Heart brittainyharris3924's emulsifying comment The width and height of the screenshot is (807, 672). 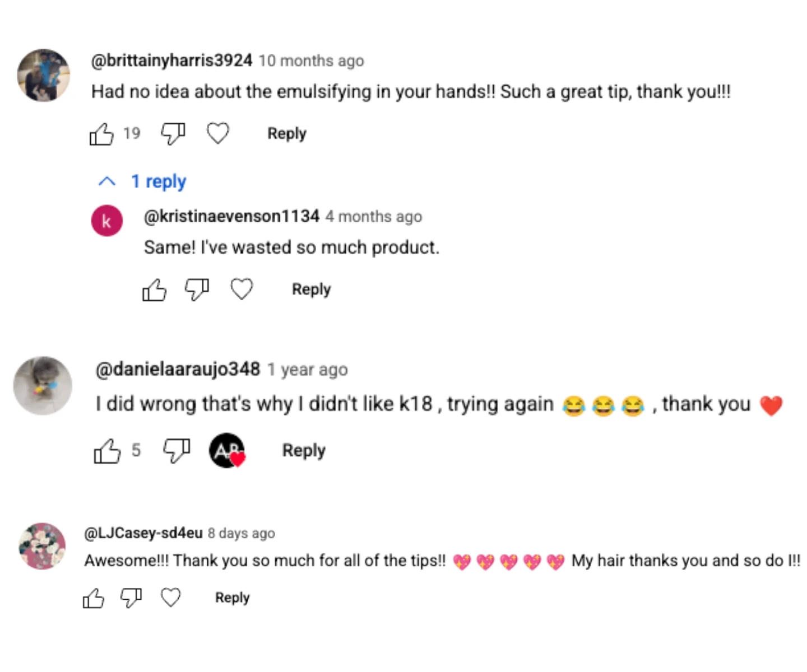[218, 133]
